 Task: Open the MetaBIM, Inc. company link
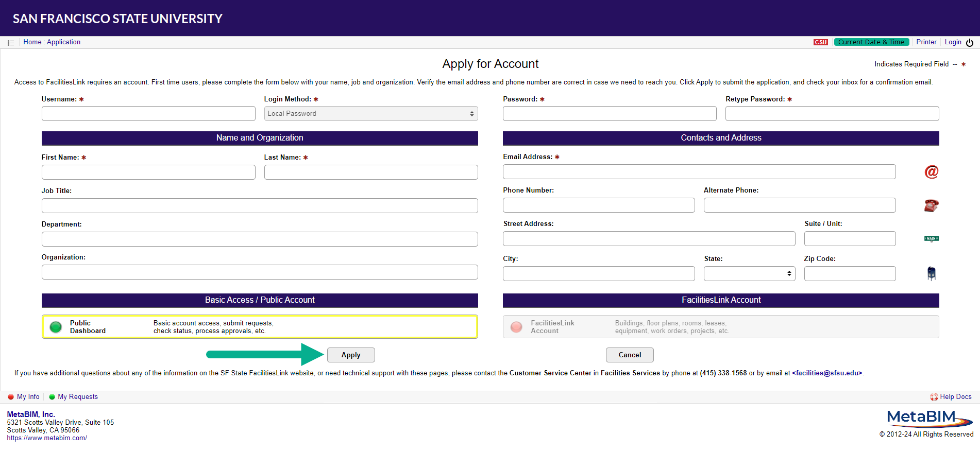point(31,414)
